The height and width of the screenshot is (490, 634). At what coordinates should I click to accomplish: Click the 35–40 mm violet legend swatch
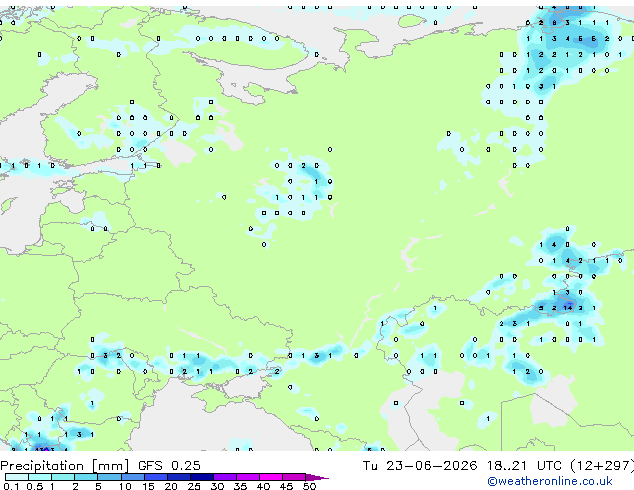point(248,477)
